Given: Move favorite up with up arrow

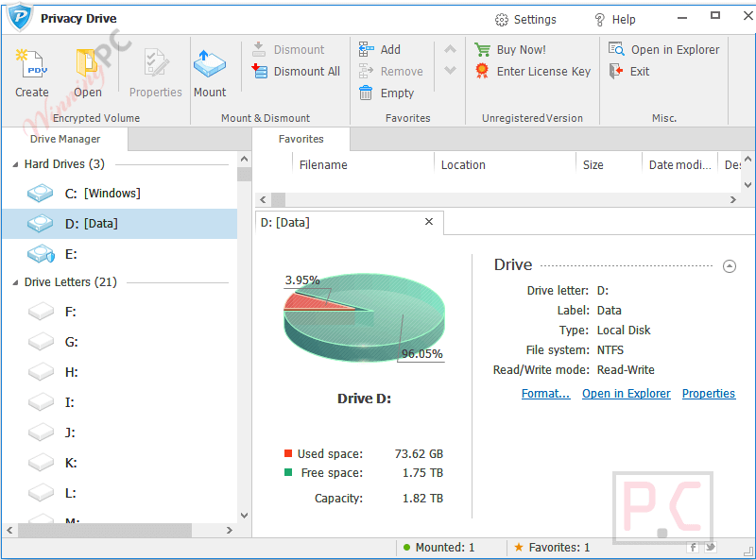Looking at the screenshot, I should 450,49.
